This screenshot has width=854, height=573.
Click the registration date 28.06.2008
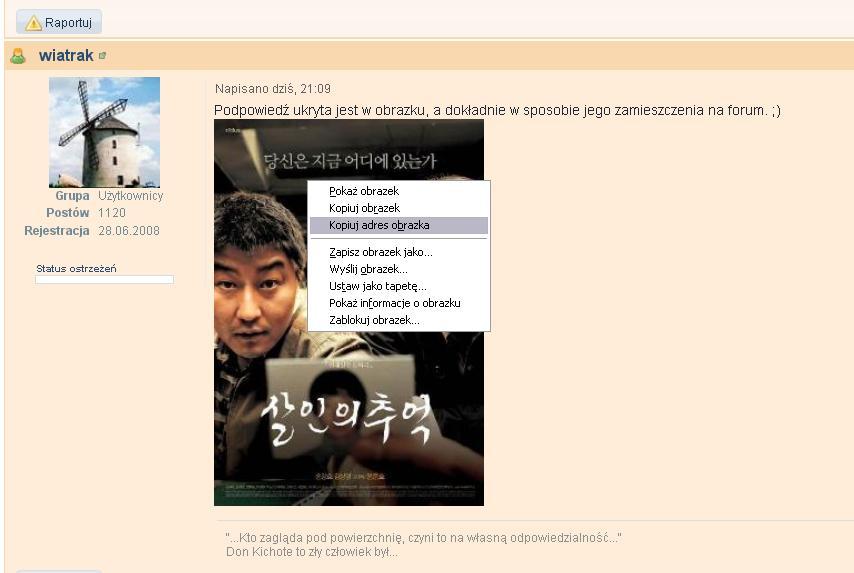click(x=129, y=230)
